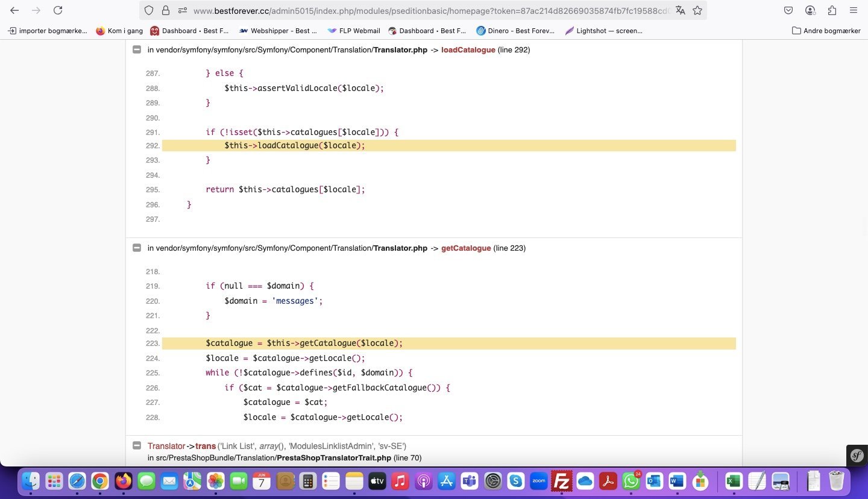Open Podcasts from the Dock
The width and height of the screenshot is (868, 499).
[424, 481]
